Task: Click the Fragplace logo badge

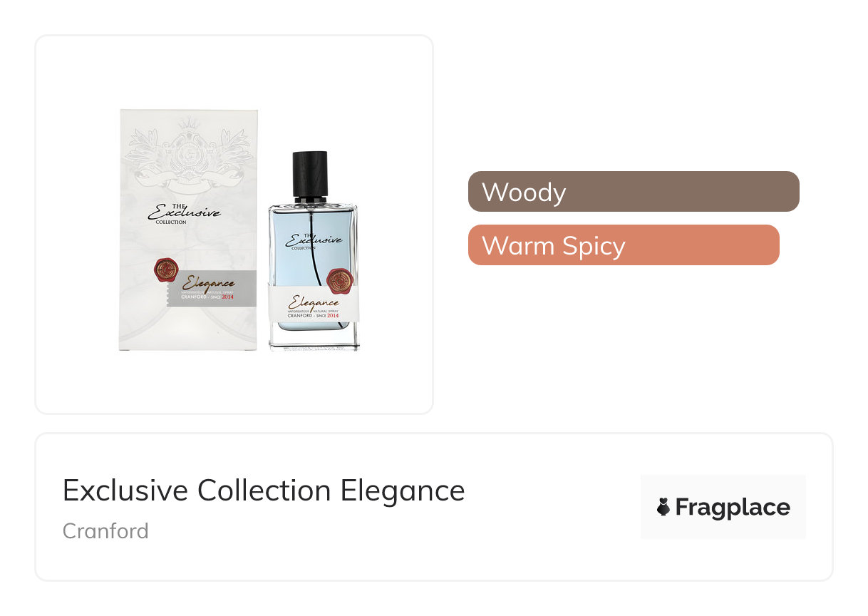Action: coord(723,507)
